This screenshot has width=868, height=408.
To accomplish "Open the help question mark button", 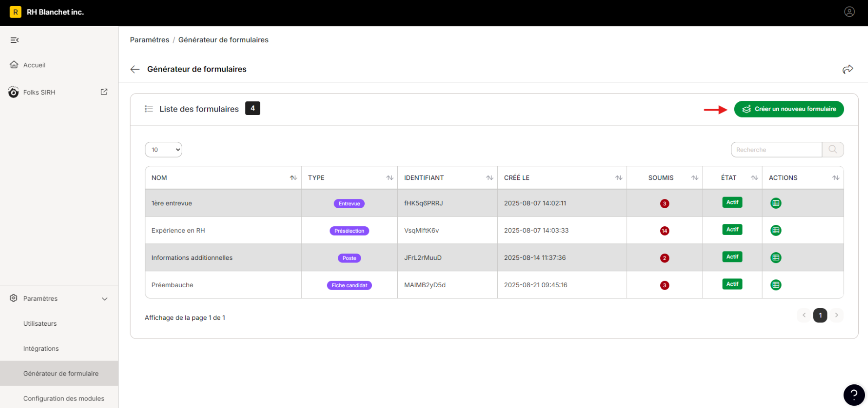I will click(854, 395).
